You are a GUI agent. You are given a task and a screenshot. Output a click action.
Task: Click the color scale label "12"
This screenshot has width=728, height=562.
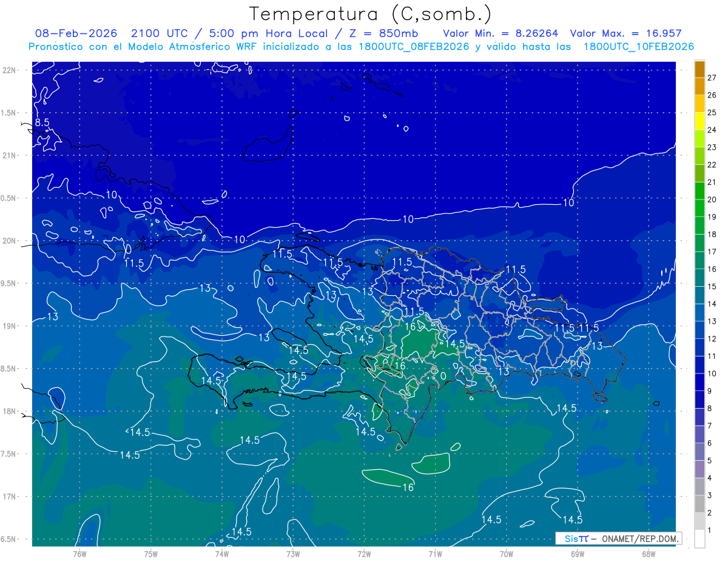click(x=712, y=339)
